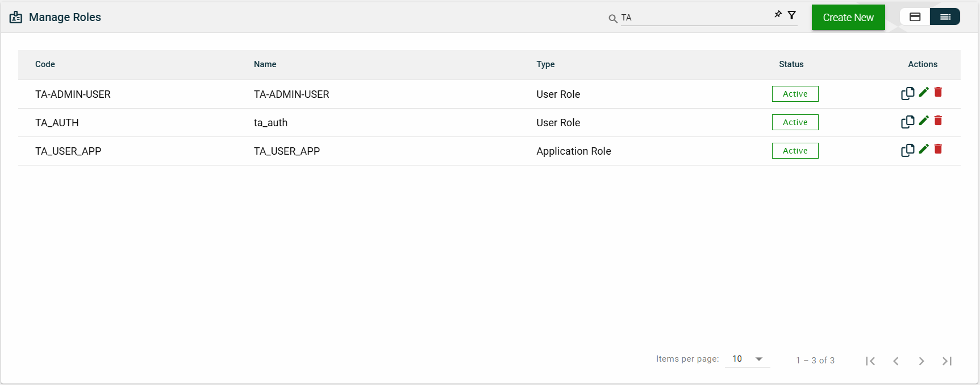The height and width of the screenshot is (385, 980).
Task: Switch to list view layout
Action: point(945,17)
